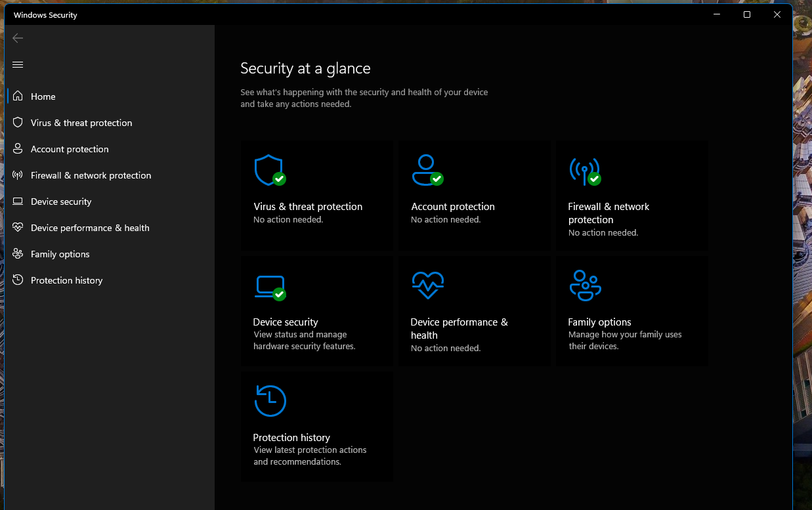Open the Protection history tile title
812x510 pixels.
tap(291, 438)
